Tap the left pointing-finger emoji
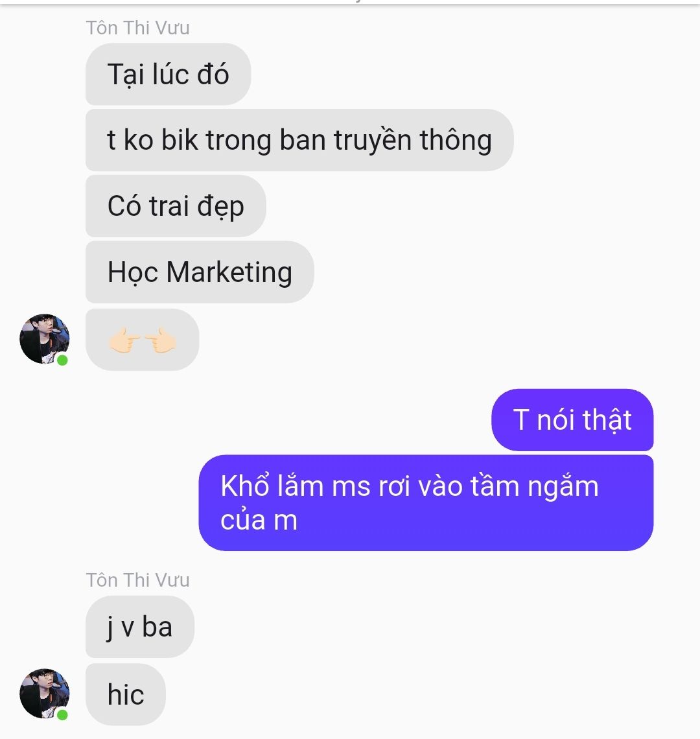This screenshot has height=739, width=700. pyautogui.click(x=124, y=340)
